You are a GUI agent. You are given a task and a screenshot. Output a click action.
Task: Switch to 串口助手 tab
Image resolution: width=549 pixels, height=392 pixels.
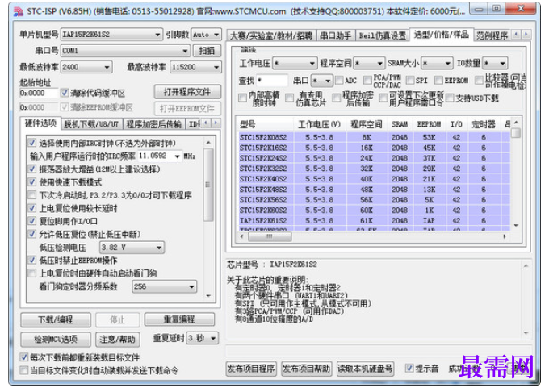335,35
